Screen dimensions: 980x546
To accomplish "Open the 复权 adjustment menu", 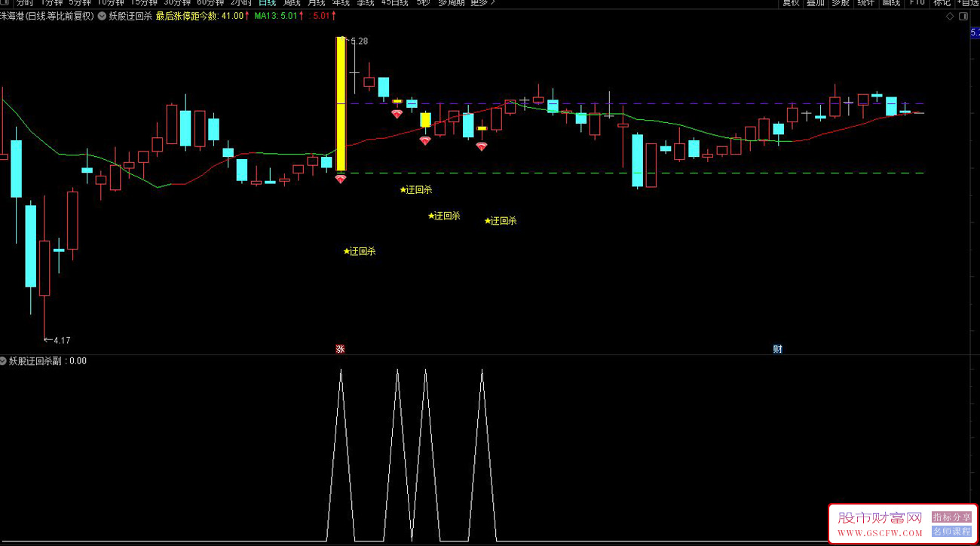I will pos(791,2).
